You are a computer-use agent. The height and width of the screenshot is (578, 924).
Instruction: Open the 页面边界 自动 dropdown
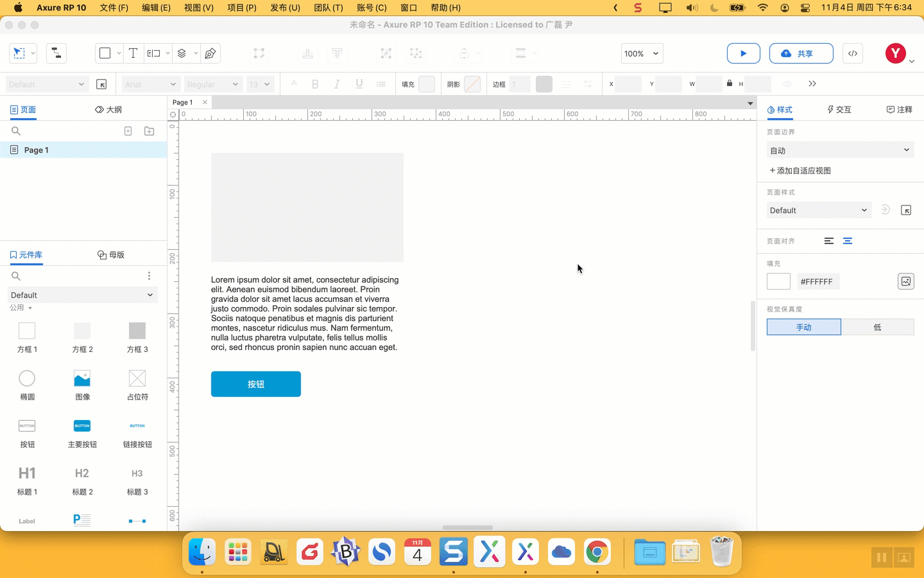[x=841, y=150]
